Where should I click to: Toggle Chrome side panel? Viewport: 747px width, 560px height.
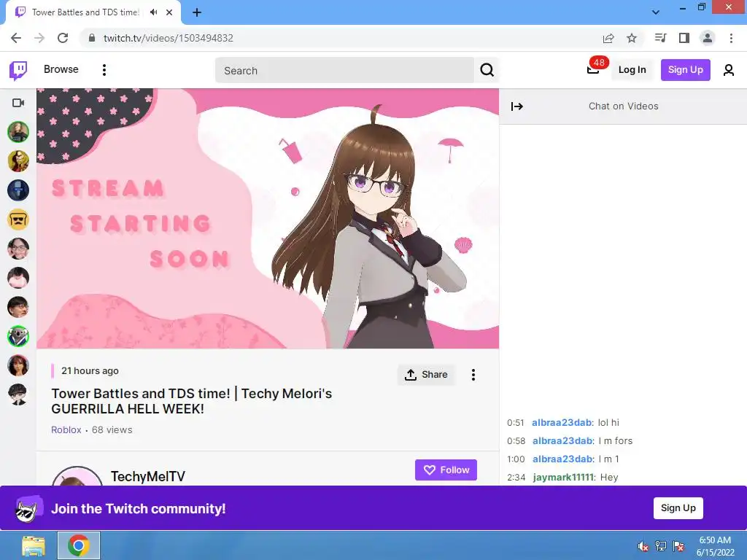pos(684,38)
